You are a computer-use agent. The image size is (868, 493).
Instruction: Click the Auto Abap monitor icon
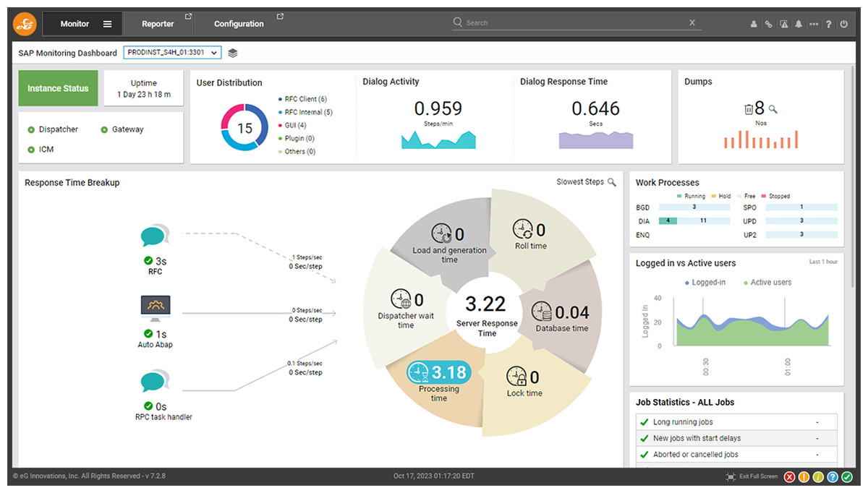(x=155, y=307)
